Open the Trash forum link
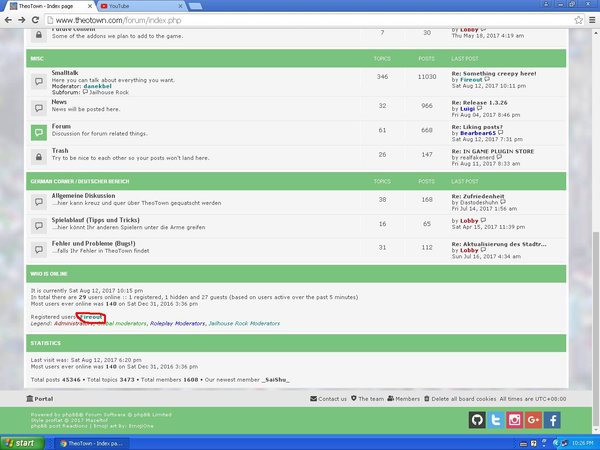 coord(60,151)
